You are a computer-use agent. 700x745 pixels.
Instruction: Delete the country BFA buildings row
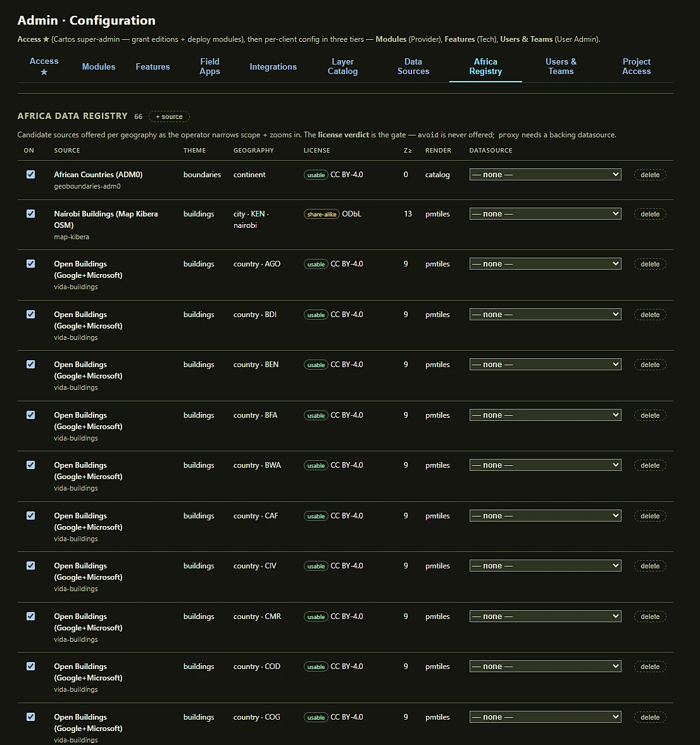coord(649,416)
